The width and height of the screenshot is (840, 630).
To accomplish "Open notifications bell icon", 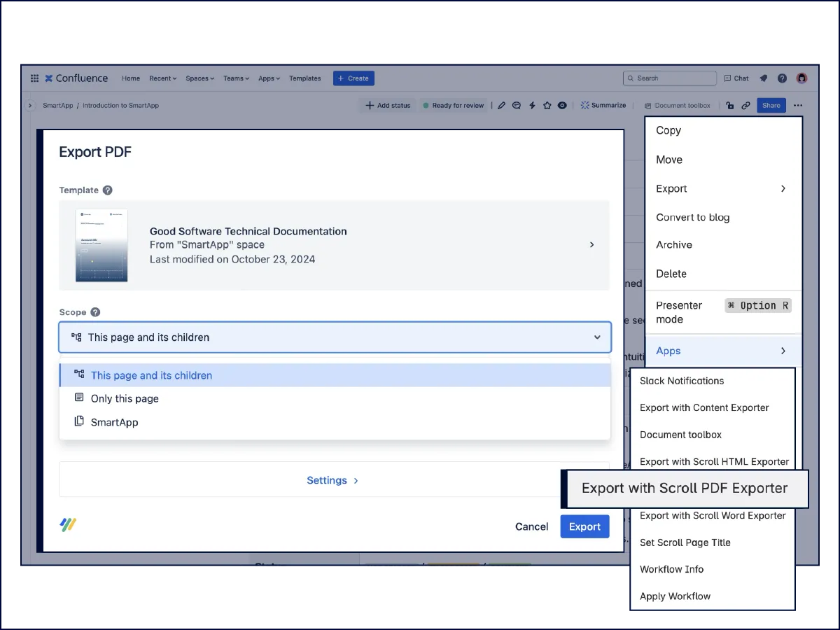I will (764, 78).
